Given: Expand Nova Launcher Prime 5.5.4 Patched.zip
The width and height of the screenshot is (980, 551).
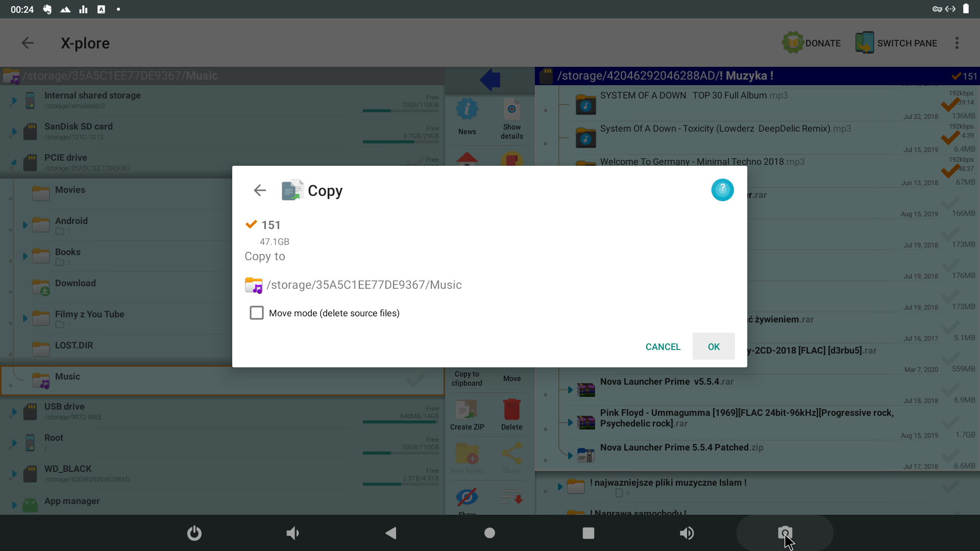Looking at the screenshot, I should point(570,455).
